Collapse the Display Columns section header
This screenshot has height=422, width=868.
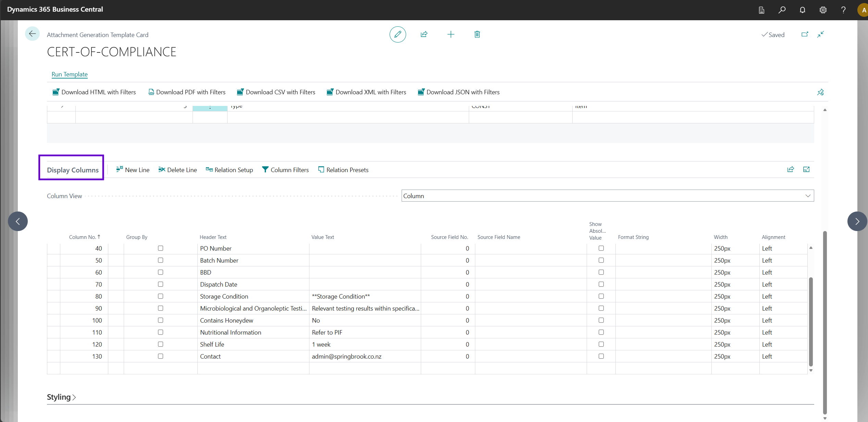[73, 170]
